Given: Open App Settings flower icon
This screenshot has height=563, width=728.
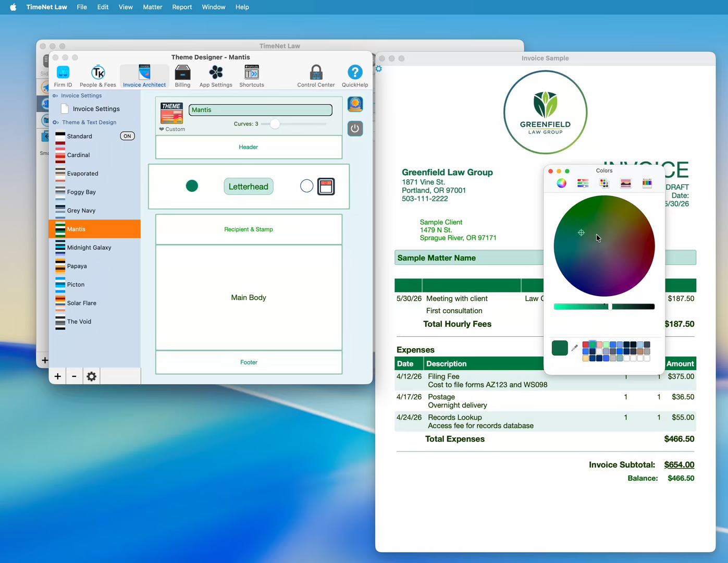Looking at the screenshot, I should [x=216, y=76].
